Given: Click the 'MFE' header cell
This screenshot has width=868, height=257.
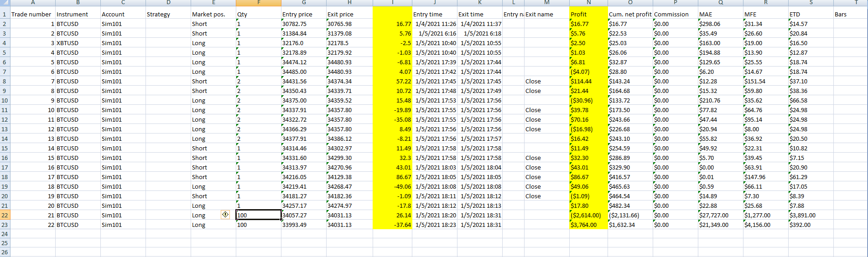Looking at the screenshot, I should click(x=765, y=14).
